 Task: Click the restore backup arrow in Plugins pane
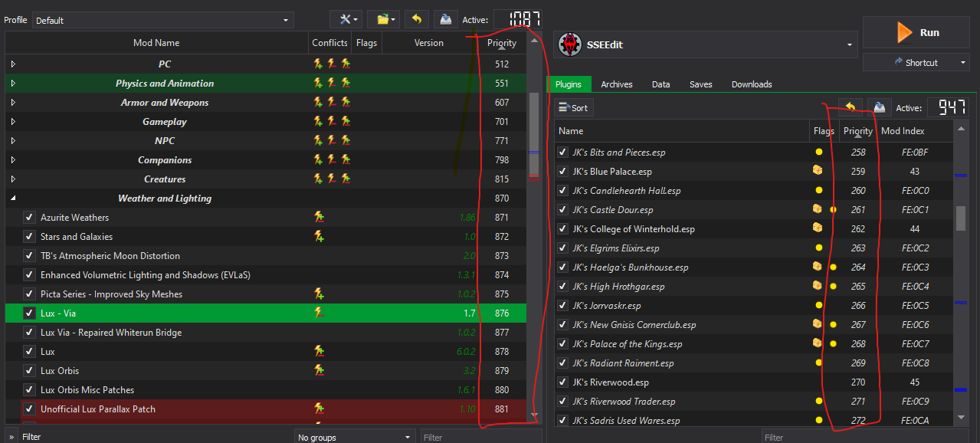(x=850, y=107)
